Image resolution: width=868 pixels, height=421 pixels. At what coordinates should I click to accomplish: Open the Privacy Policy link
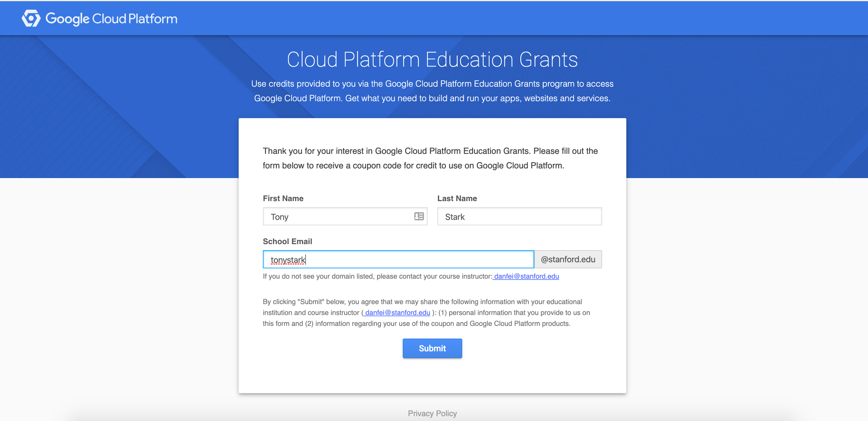click(432, 413)
